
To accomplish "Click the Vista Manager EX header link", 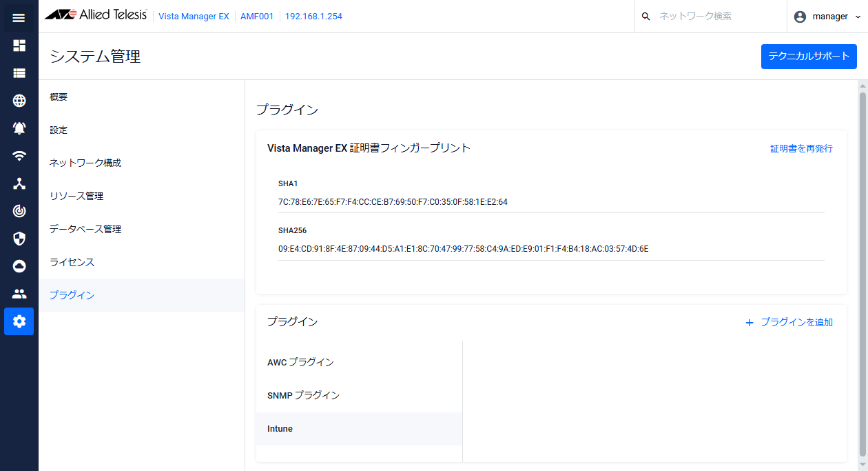I will click(x=194, y=17).
